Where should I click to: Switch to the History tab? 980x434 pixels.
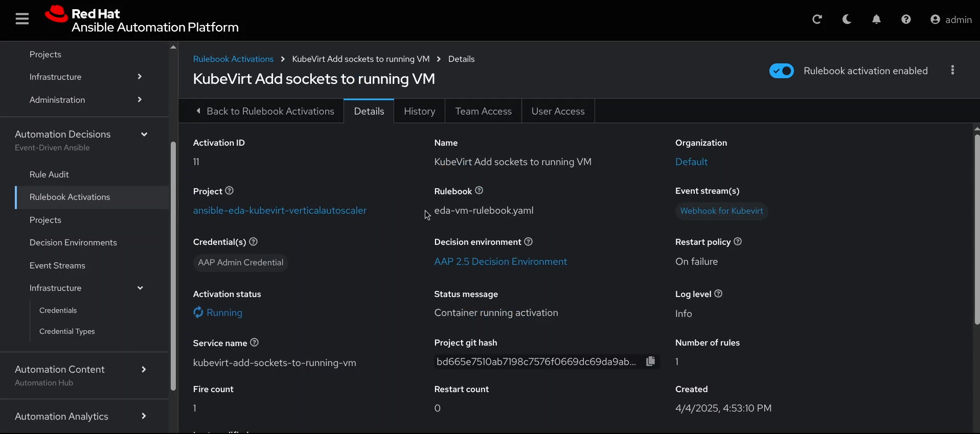coord(419,111)
